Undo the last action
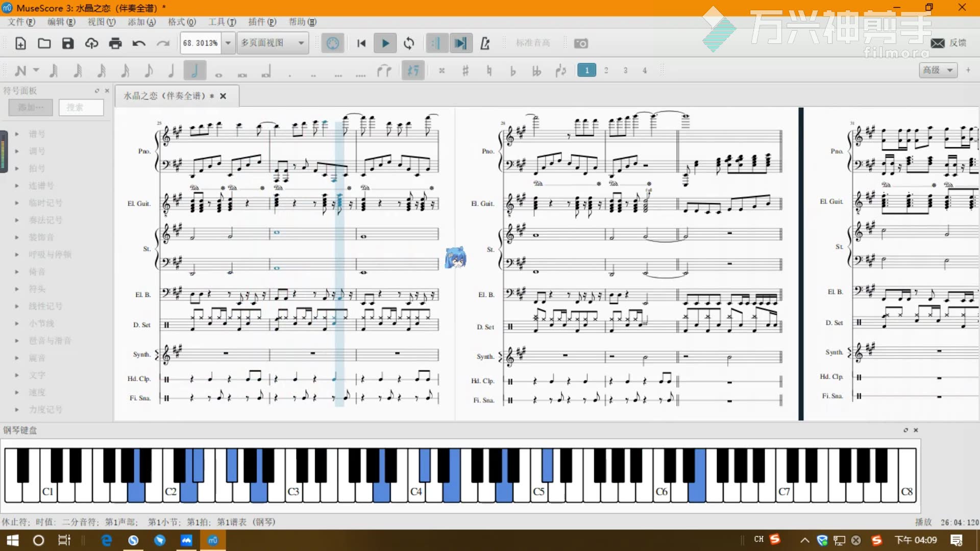Viewport: 980px width, 551px height. click(139, 43)
